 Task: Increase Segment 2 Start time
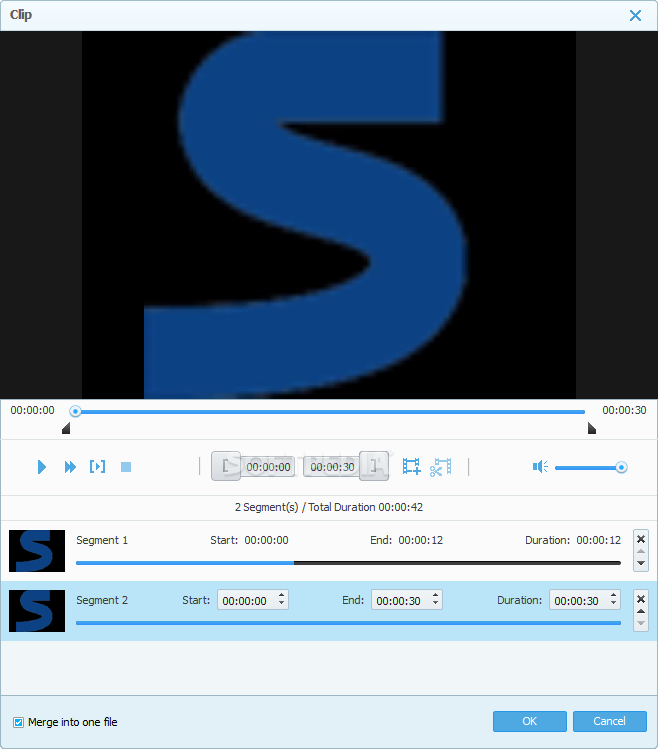pyautogui.click(x=281, y=595)
